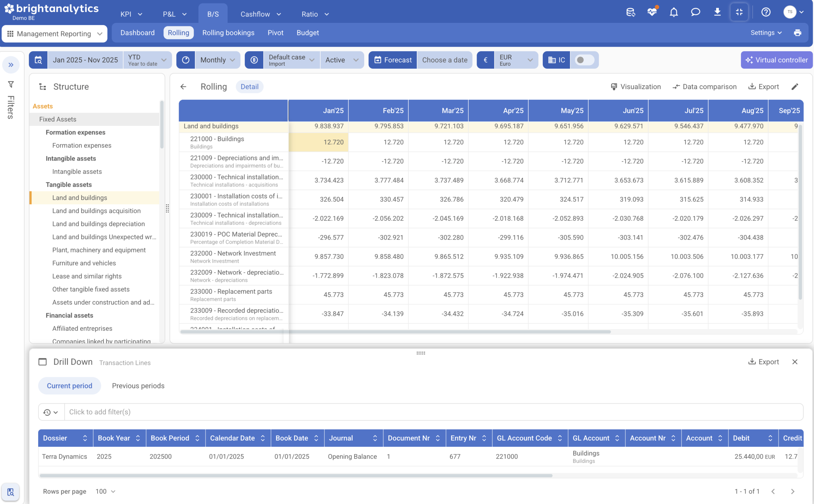Viewport: 814px width, 504px height.
Task: Open the help question mark icon
Action: click(x=766, y=12)
